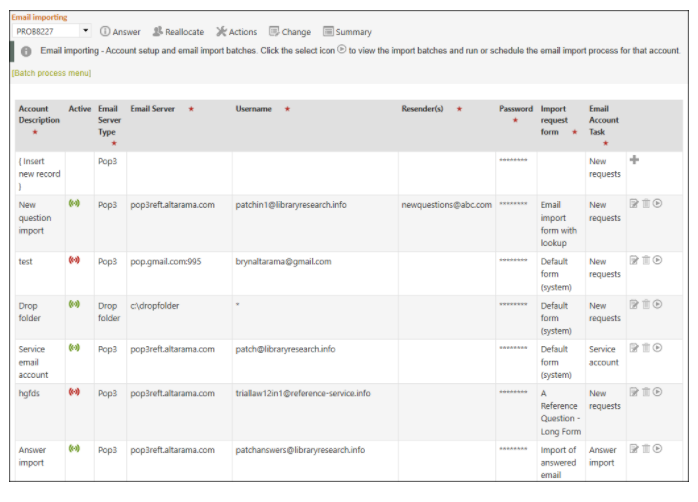Click the PROB8227 request number field
The height and width of the screenshot is (502, 698).
(x=46, y=31)
